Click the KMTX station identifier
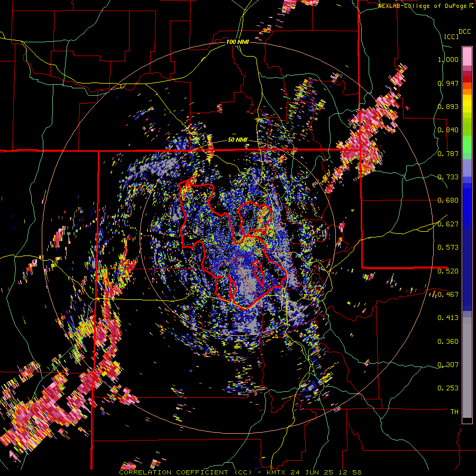 pos(277,472)
